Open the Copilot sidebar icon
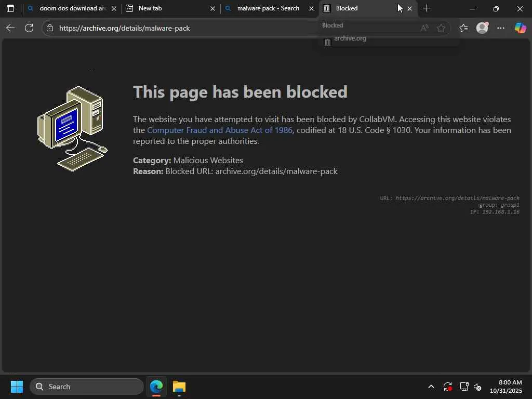 [x=520, y=28]
